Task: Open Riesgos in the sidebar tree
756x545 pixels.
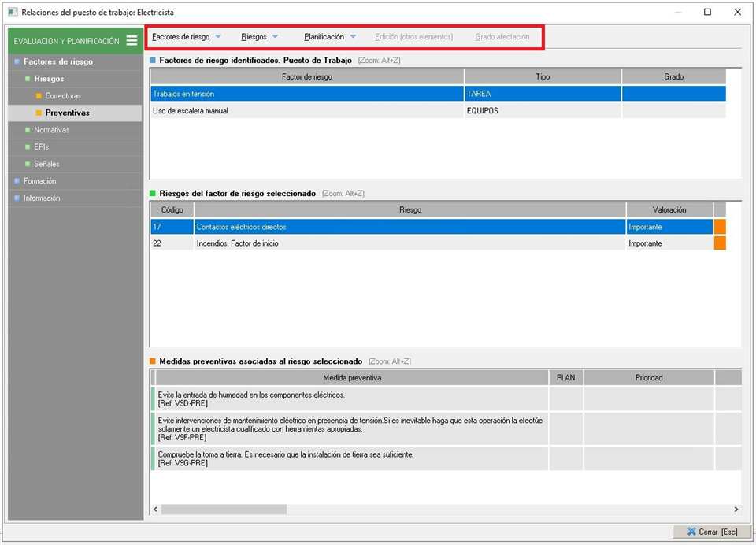Action: (x=49, y=79)
